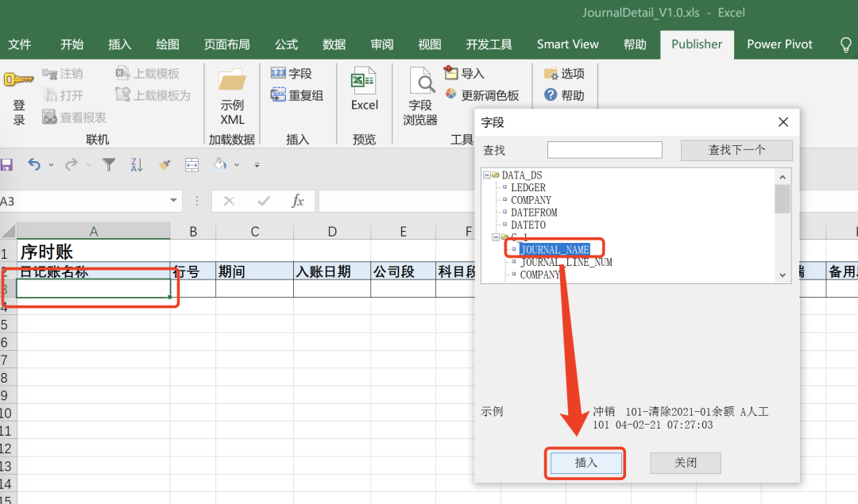This screenshot has width=858, height=504.
Task: Click the sort A to Z icon
Action: [137, 164]
